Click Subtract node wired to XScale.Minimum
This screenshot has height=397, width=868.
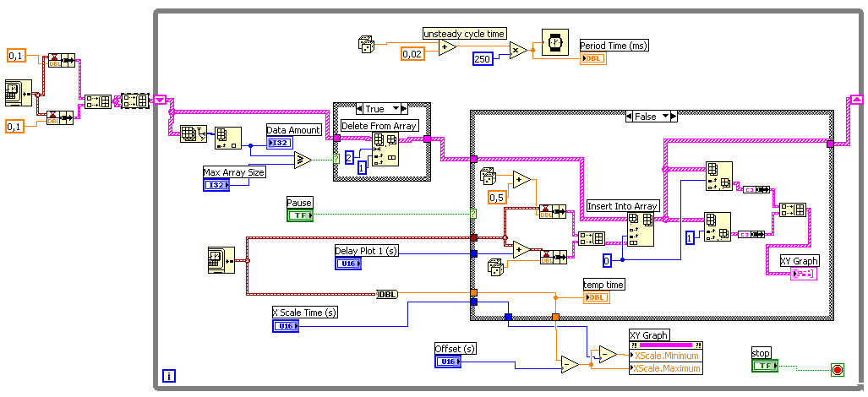(608, 355)
